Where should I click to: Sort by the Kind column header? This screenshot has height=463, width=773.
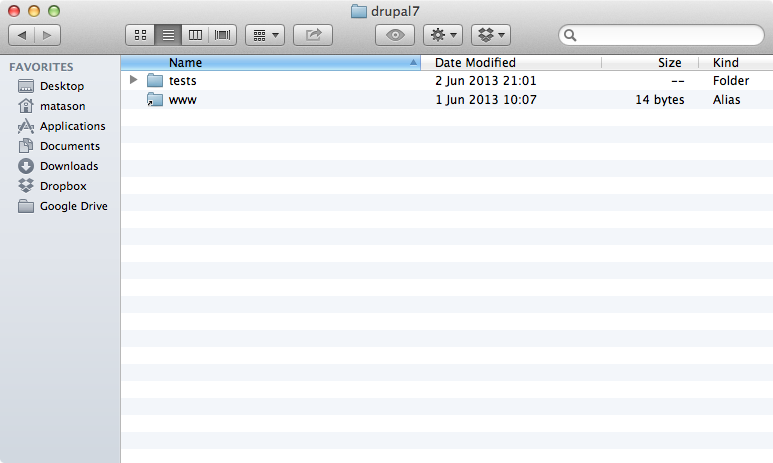point(736,63)
